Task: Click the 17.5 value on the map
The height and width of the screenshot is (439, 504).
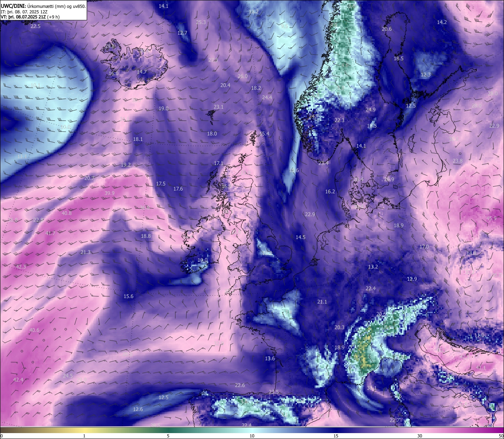Action: (x=161, y=184)
